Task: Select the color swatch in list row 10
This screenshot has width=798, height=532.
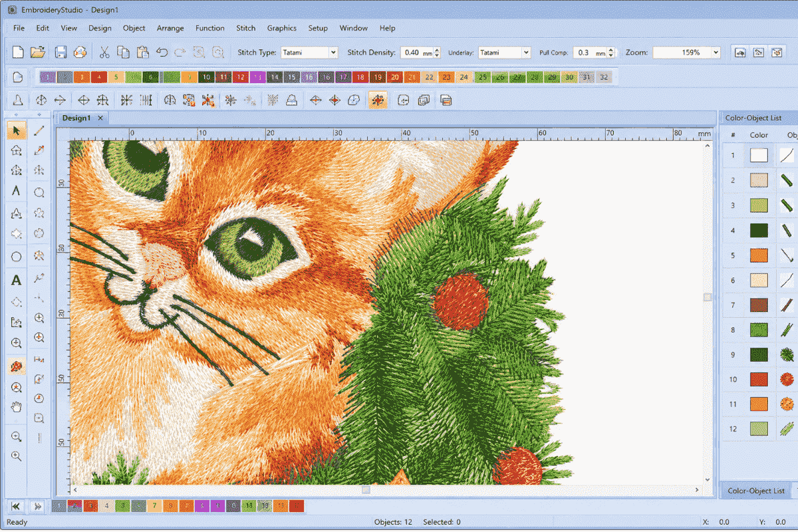Action: coord(759,379)
